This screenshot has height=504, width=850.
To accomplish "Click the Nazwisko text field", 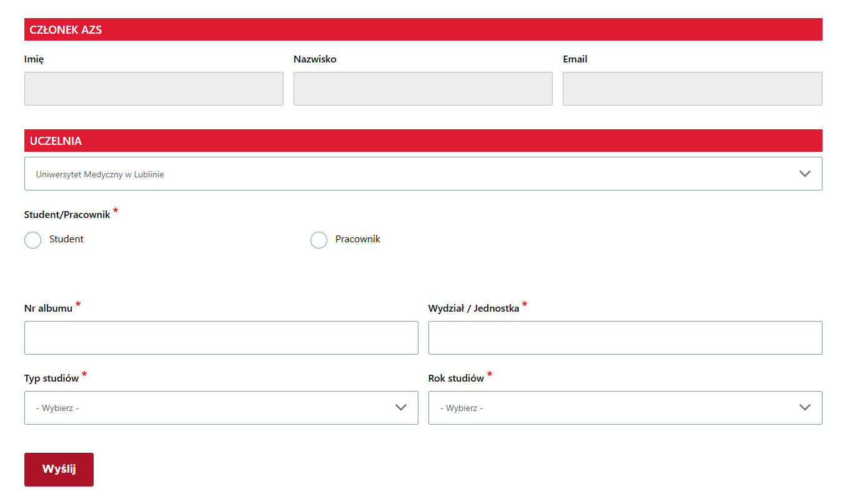I will tap(423, 89).
